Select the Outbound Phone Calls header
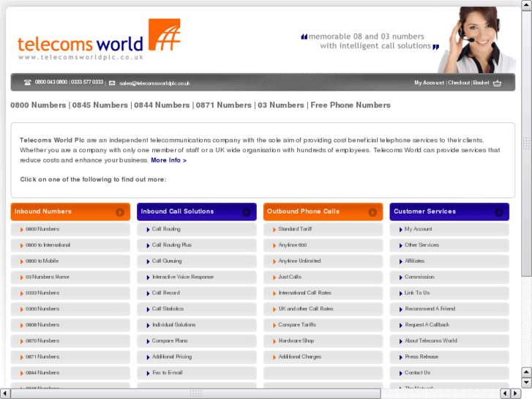532x399 pixels. [323, 212]
